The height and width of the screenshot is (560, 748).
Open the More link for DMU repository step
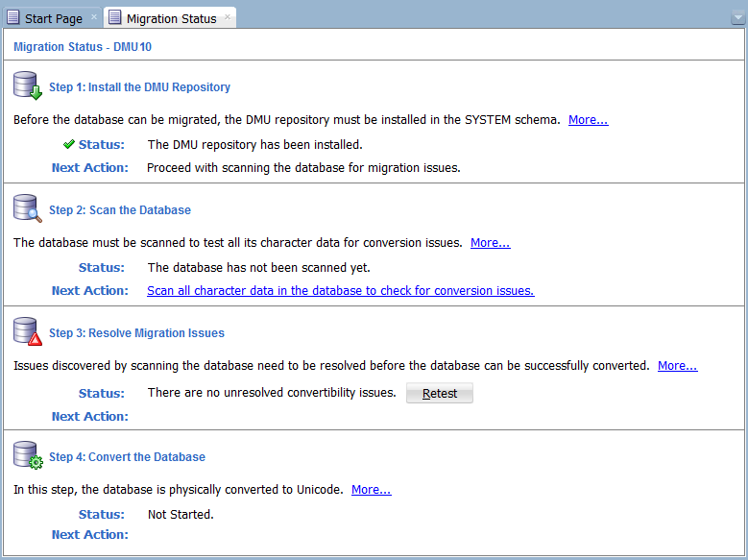pyautogui.click(x=588, y=120)
